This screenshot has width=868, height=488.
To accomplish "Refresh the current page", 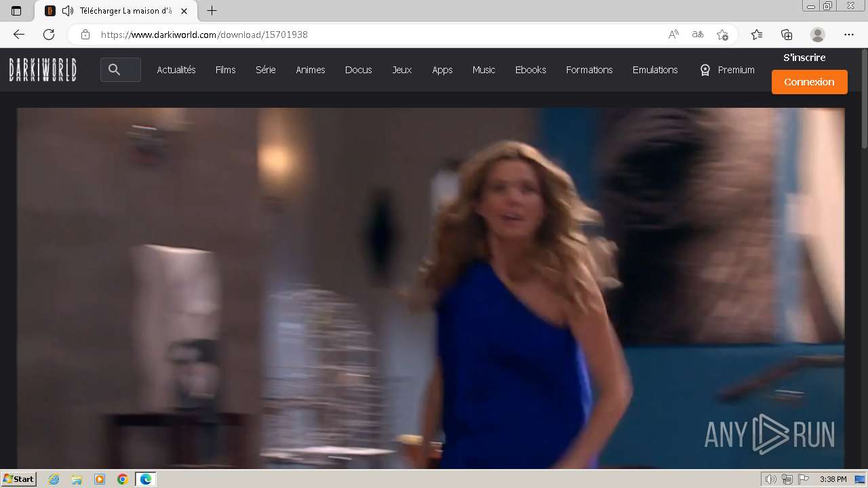I will [x=49, y=35].
